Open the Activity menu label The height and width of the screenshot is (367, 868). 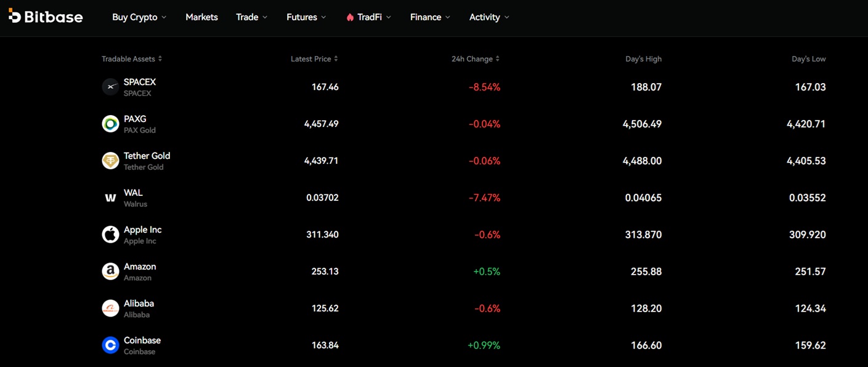pos(485,17)
